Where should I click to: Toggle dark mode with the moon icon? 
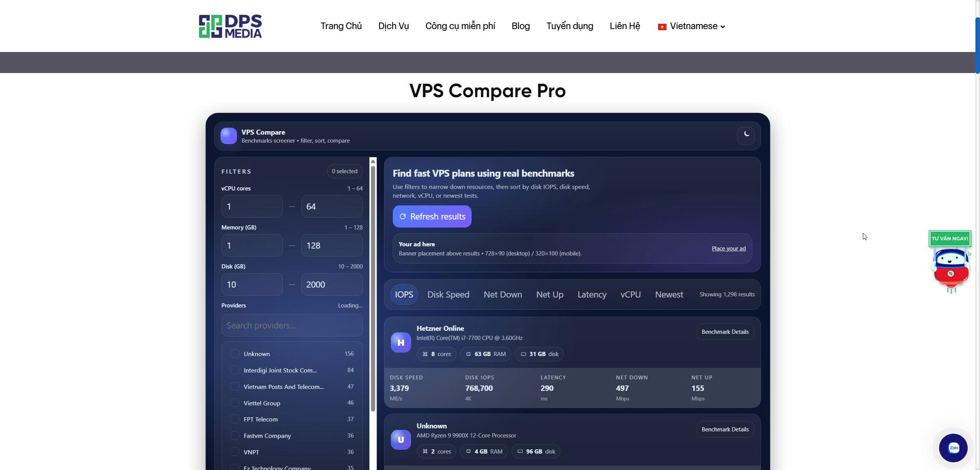745,135
